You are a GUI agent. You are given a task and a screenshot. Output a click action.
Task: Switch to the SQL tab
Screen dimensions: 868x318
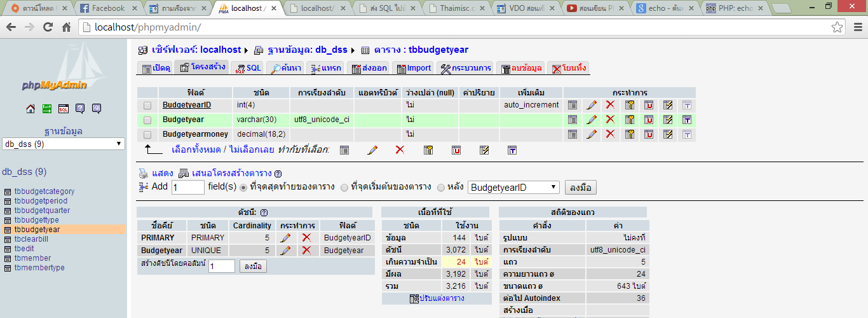click(x=247, y=67)
